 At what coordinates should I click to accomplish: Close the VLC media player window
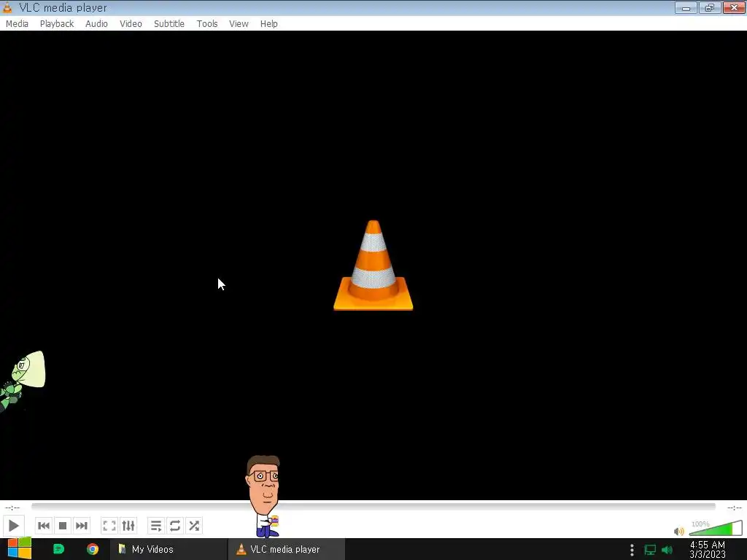tap(734, 7)
